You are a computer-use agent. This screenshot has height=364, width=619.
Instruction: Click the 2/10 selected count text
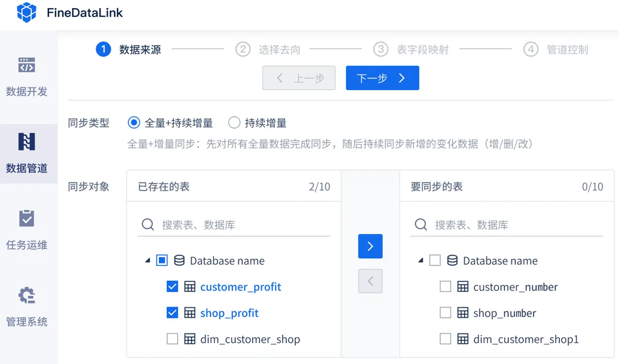tap(319, 186)
